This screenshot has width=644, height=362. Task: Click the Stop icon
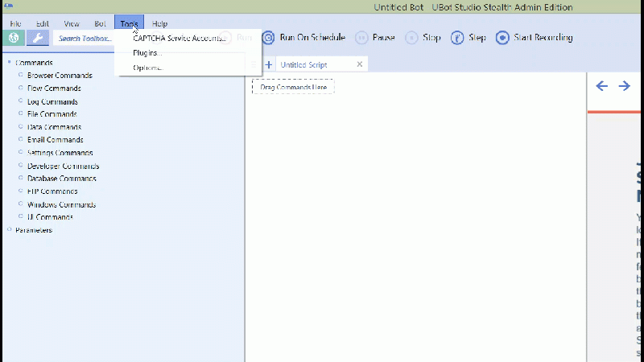(x=411, y=38)
